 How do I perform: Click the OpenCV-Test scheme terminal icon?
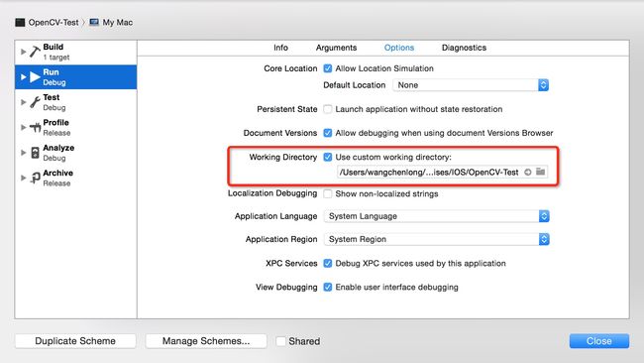pos(20,22)
